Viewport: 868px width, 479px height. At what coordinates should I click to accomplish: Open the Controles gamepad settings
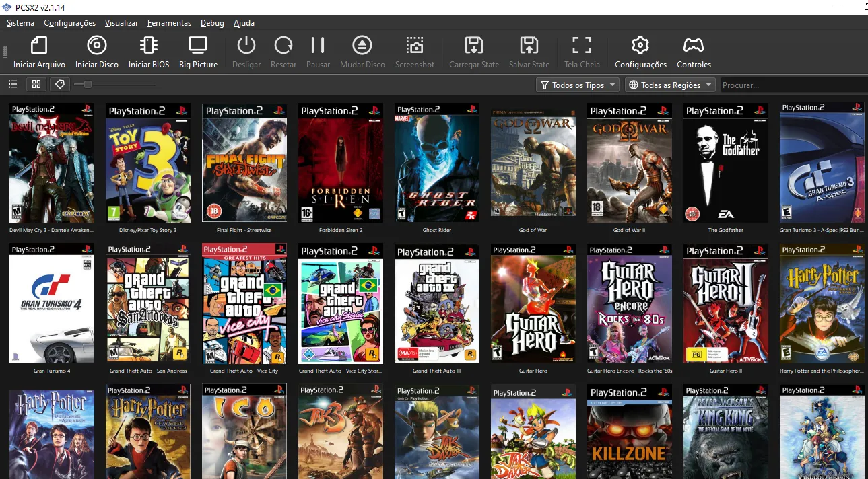click(x=694, y=51)
